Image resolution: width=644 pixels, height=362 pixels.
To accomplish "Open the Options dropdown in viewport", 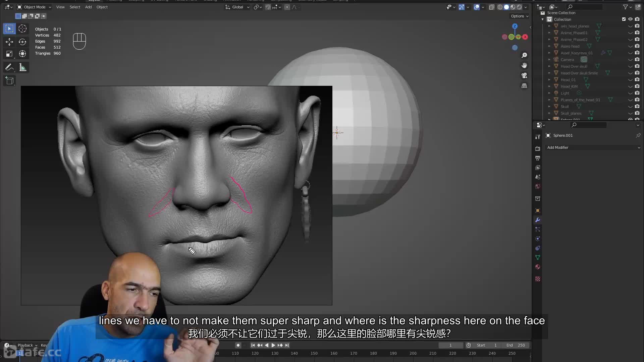I will (x=520, y=16).
